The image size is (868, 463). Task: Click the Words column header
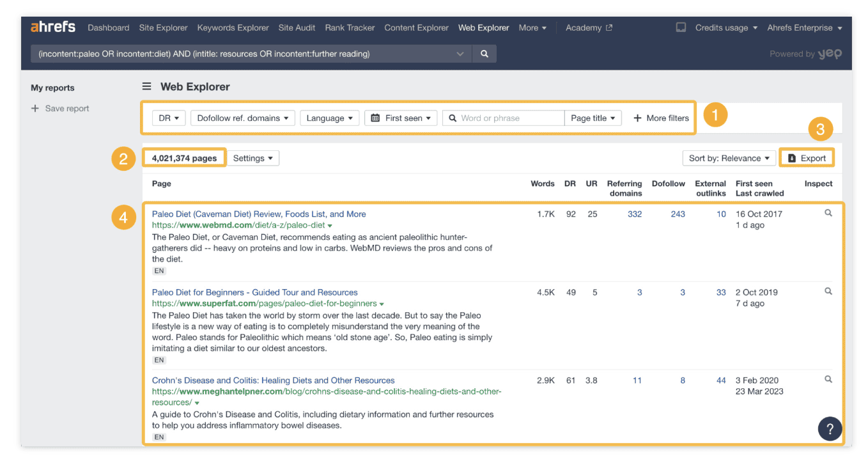[x=543, y=184]
